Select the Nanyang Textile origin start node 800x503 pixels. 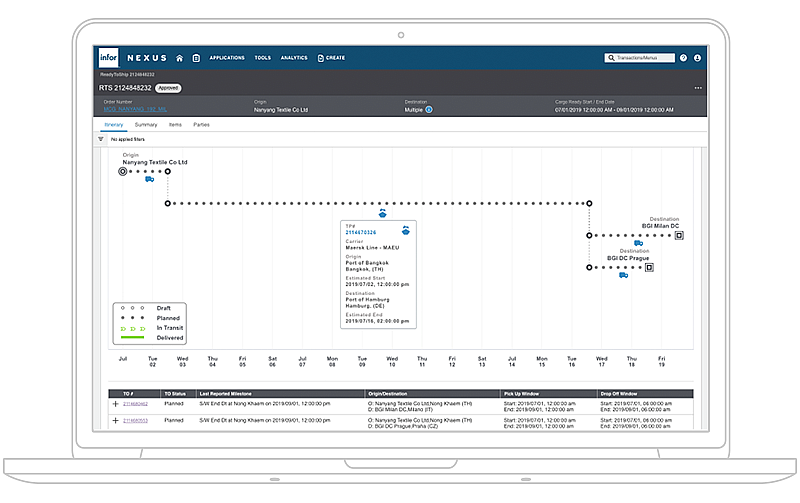point(122,171)
